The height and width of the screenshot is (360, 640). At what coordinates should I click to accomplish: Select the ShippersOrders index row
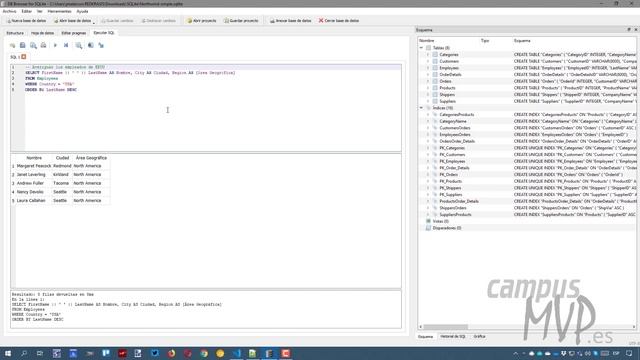(527, 208)
